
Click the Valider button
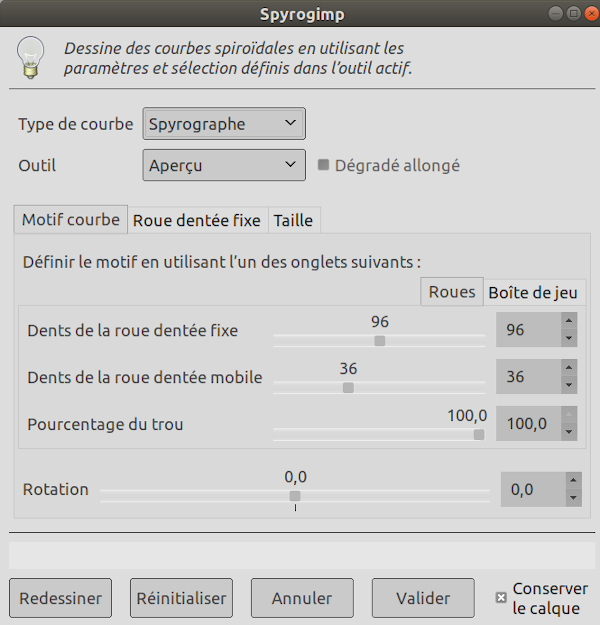coord(423,598)
